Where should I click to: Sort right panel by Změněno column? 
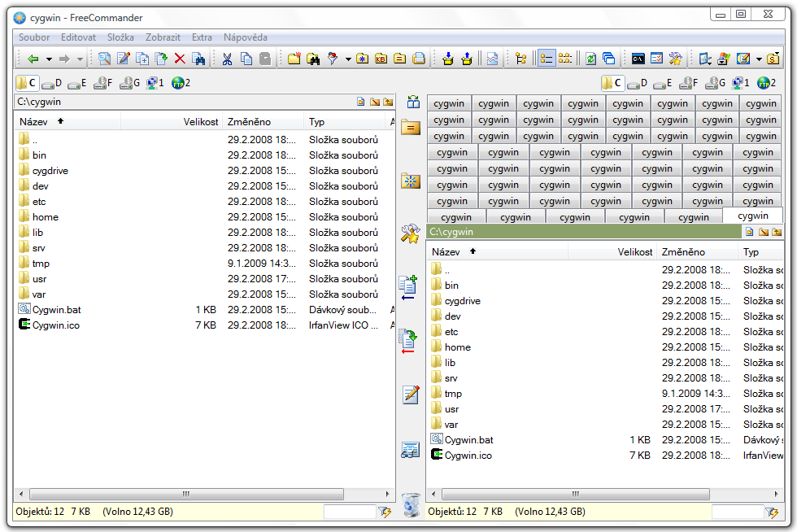pos(697,251)
